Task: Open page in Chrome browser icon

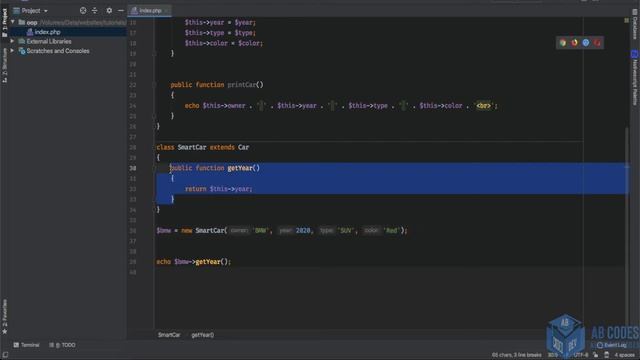Action: click(x=563, y=42)
